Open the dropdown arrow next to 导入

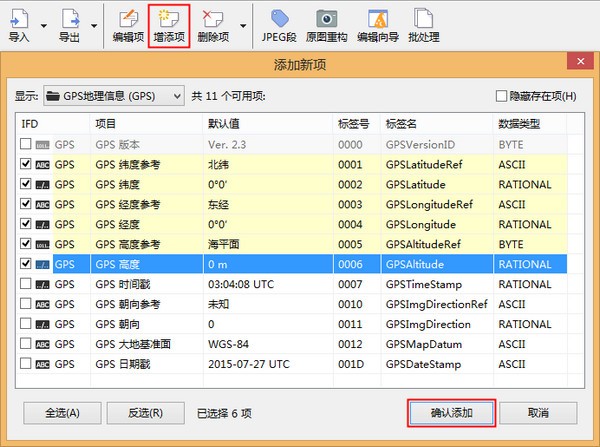[x=44, y=26]
